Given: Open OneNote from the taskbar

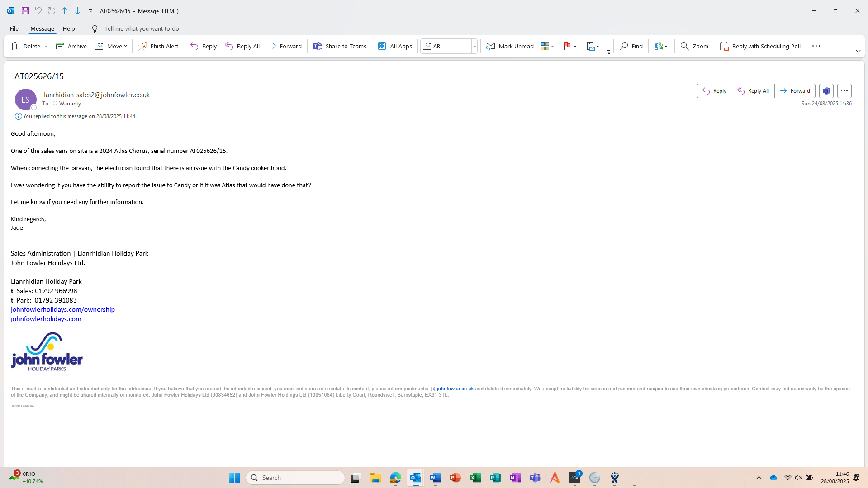Looking at the screenshot, I should click(x=515, y=478).
